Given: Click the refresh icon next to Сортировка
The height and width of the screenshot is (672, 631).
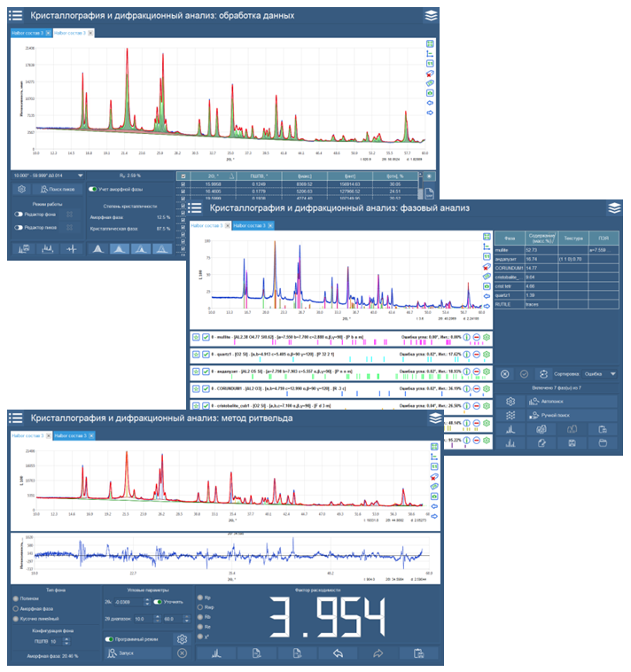Looking at the screenshot, I should [x=543, y=374].
